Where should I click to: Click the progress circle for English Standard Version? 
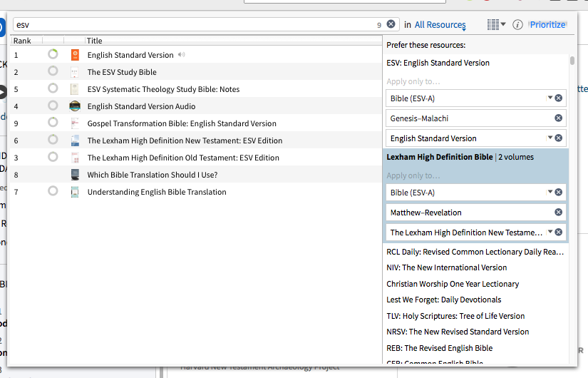(53, 54)
